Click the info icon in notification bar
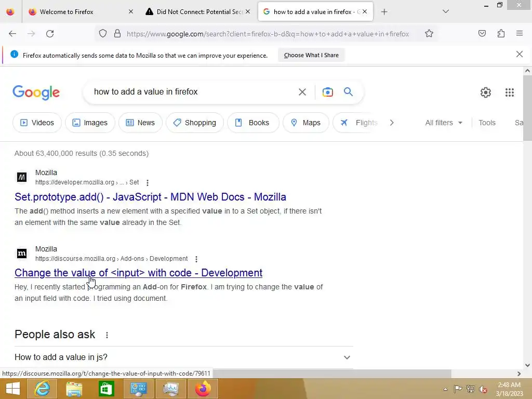The image size is (532, 399). coord(14,54)
